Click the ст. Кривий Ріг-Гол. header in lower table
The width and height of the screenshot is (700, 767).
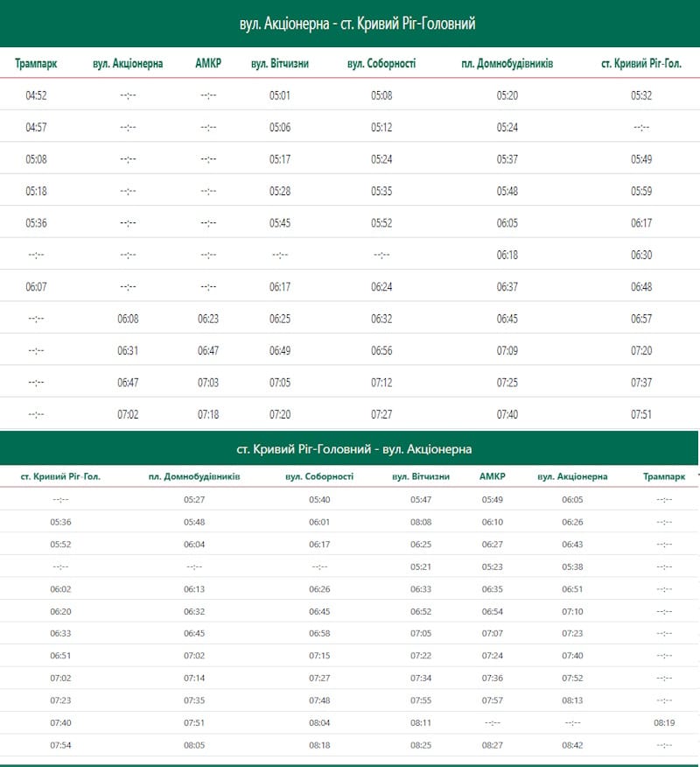coord(60,477)
